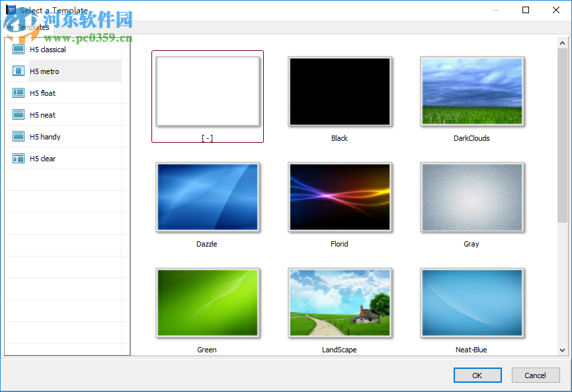This screenshot has height=392, width=572.
Task: Pick the Florid template thumbnail
Action: point(339,197)
